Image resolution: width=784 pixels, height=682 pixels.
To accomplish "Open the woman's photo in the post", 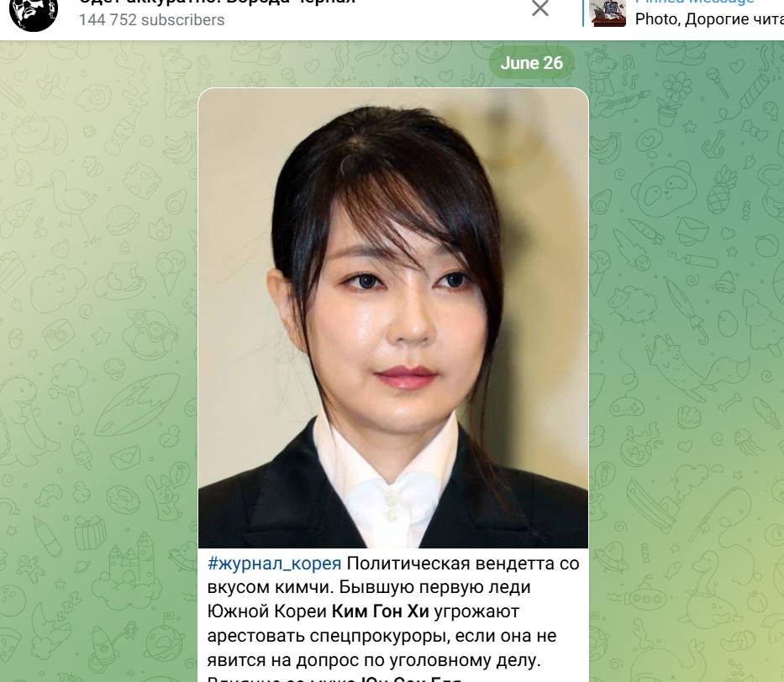I will click(x=393, y=317).
